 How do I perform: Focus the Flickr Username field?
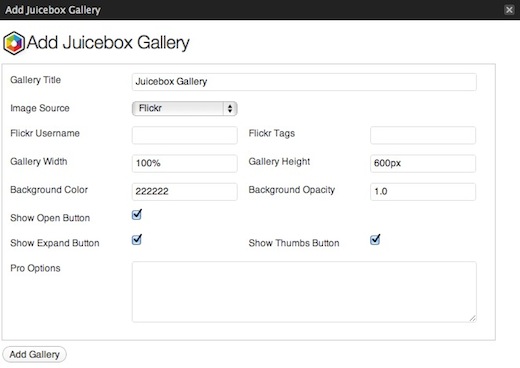pos(184,135)
